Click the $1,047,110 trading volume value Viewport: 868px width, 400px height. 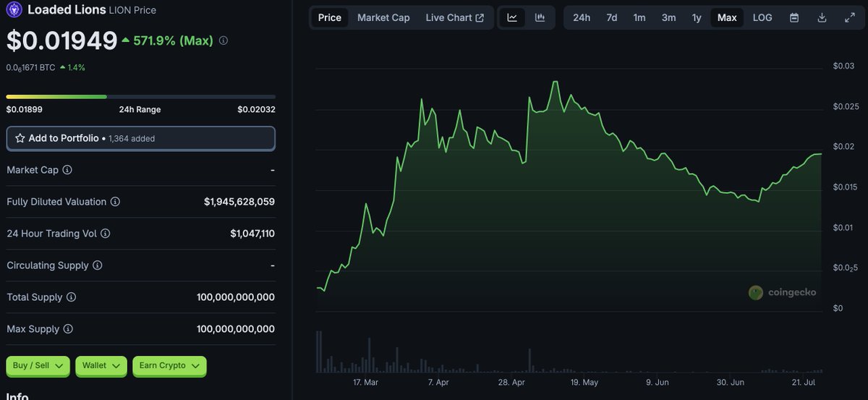click(252, 234)
